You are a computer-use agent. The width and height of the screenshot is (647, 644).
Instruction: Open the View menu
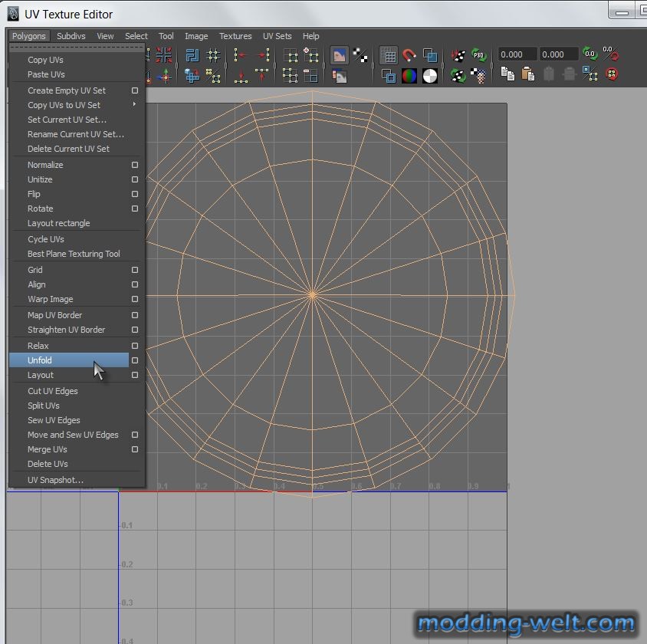(105, 36)
